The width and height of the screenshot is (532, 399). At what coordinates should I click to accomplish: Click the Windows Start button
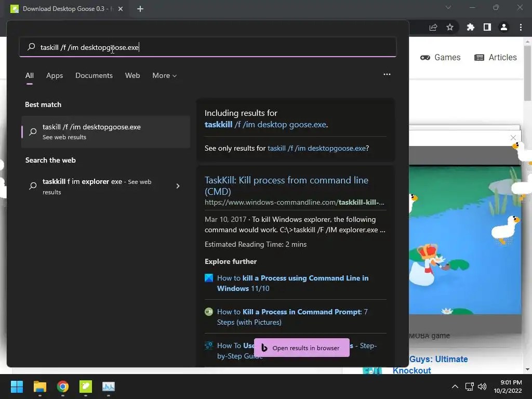coord(17,387)
